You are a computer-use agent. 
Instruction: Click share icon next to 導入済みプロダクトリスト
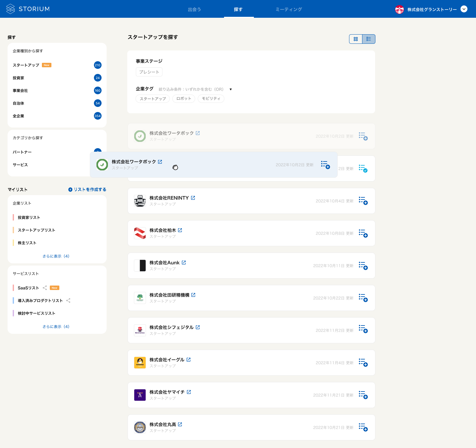tap(68, 300)
